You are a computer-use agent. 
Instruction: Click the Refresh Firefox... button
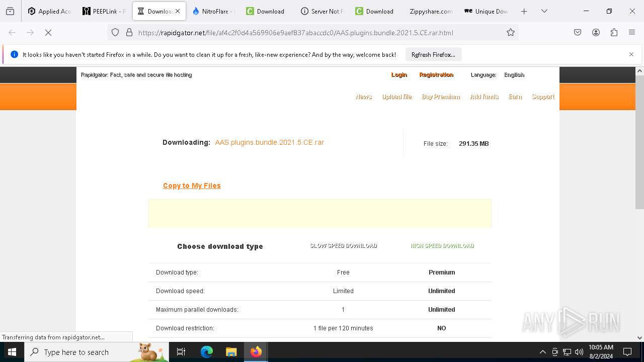coord(433,54)
